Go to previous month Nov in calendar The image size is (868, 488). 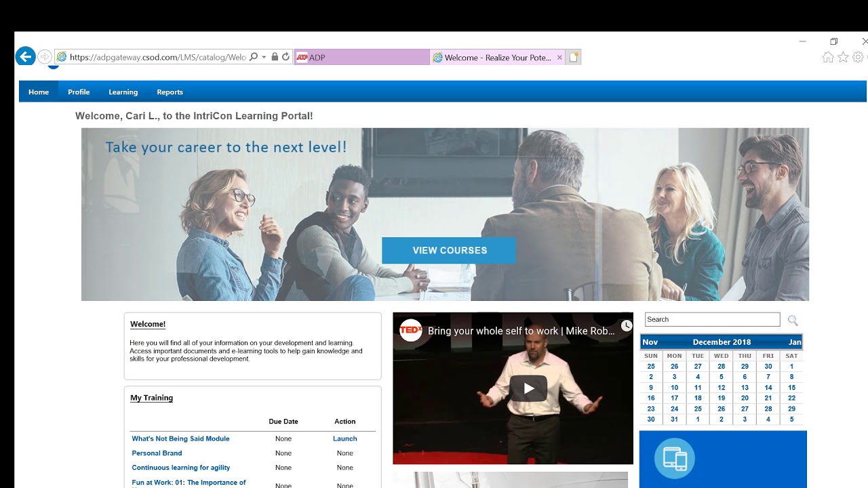point(650,342)
